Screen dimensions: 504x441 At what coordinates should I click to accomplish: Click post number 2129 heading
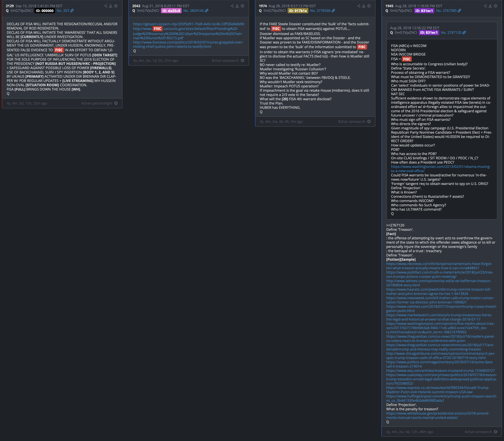coord(10,6)
